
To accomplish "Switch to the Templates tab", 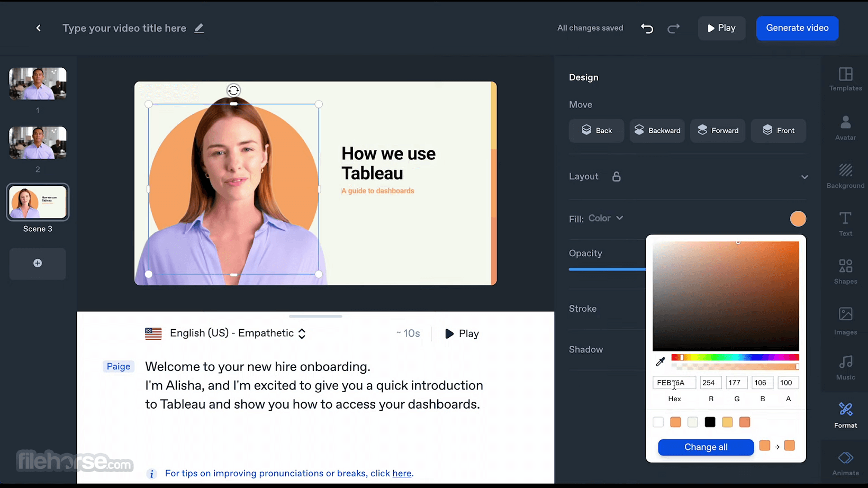I will coord(845,79).
